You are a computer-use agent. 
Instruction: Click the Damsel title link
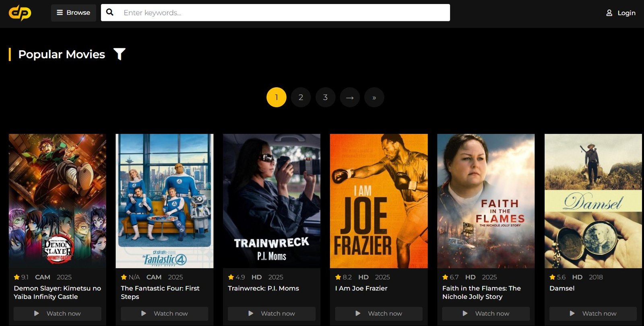[562, 288]
